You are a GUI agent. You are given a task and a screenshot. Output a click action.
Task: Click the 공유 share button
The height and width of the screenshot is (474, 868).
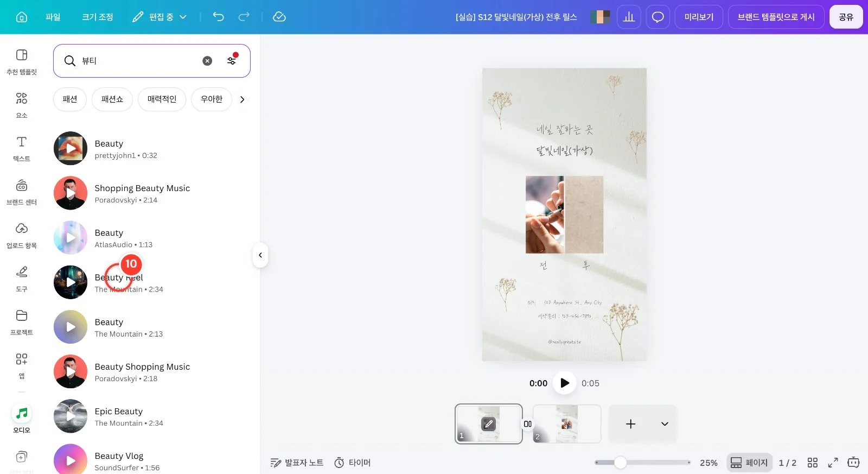coord(846,17)
